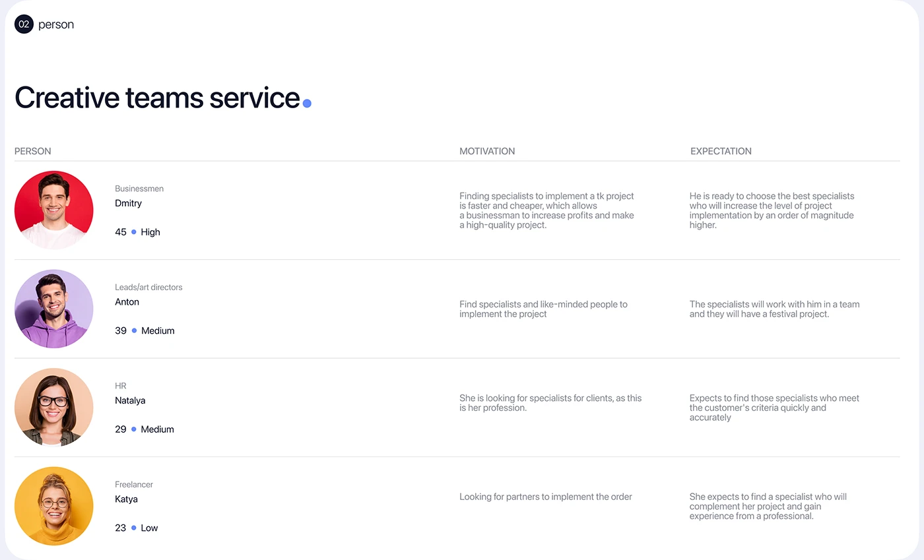Click the blue dot beside Low
Screen dimensions: 924x560
tap(134, 528)
